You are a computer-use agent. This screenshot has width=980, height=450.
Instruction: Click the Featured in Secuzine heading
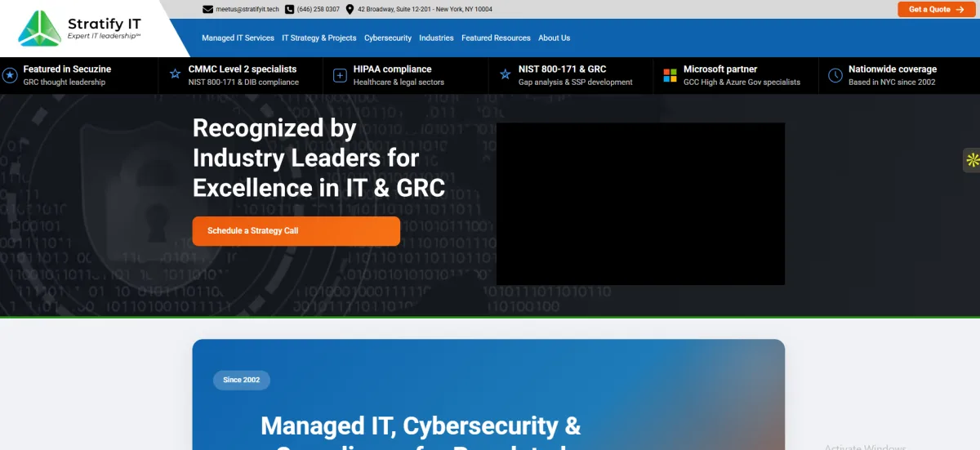pyautogui.click(x=67, y=69)
